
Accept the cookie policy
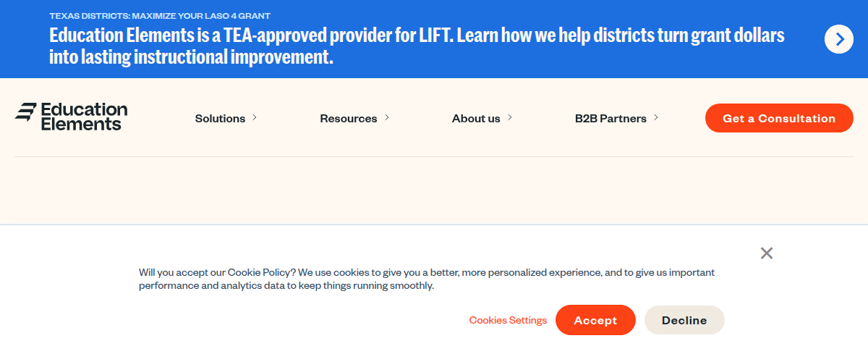click(595, 320)
